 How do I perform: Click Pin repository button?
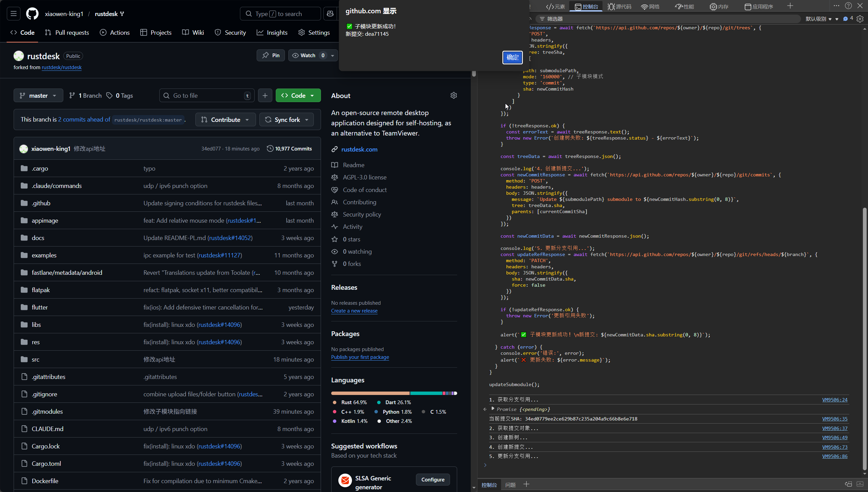coord(271,55)
